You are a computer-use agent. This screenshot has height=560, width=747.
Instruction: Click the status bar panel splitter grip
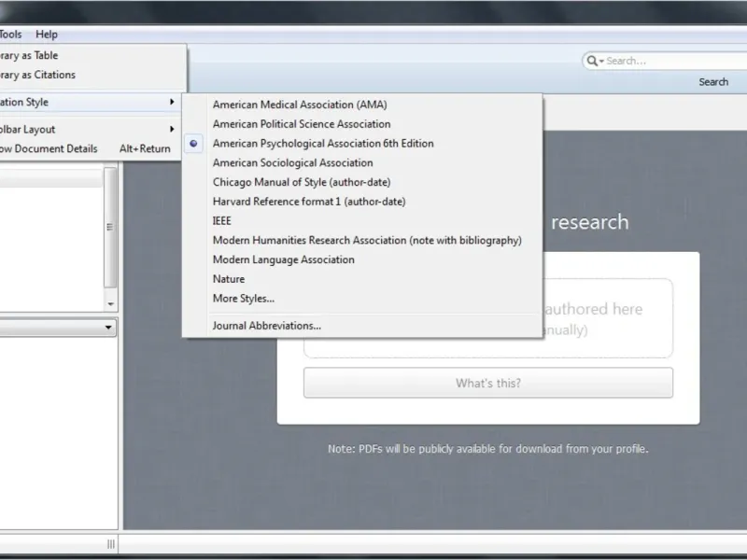111,544
